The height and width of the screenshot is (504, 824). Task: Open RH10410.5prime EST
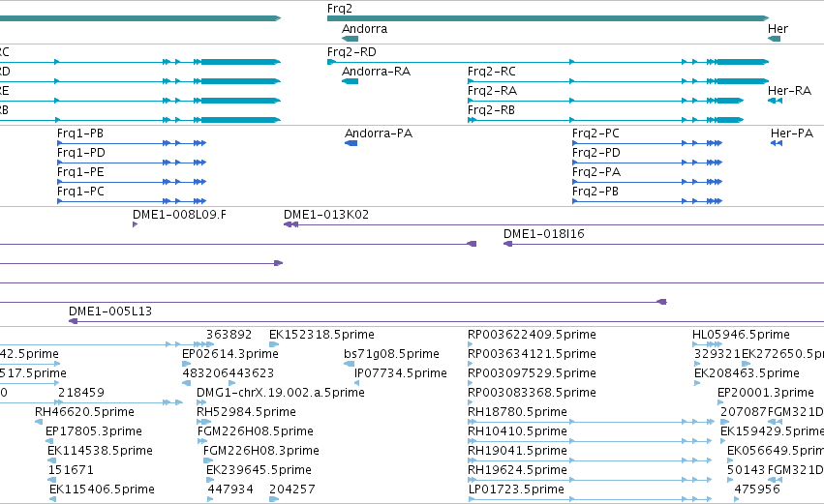517,431
